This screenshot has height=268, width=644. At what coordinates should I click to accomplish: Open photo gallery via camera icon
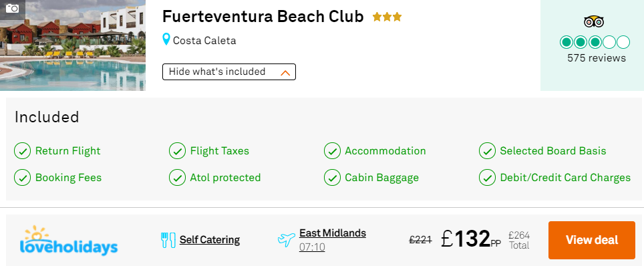coord(12,8)
